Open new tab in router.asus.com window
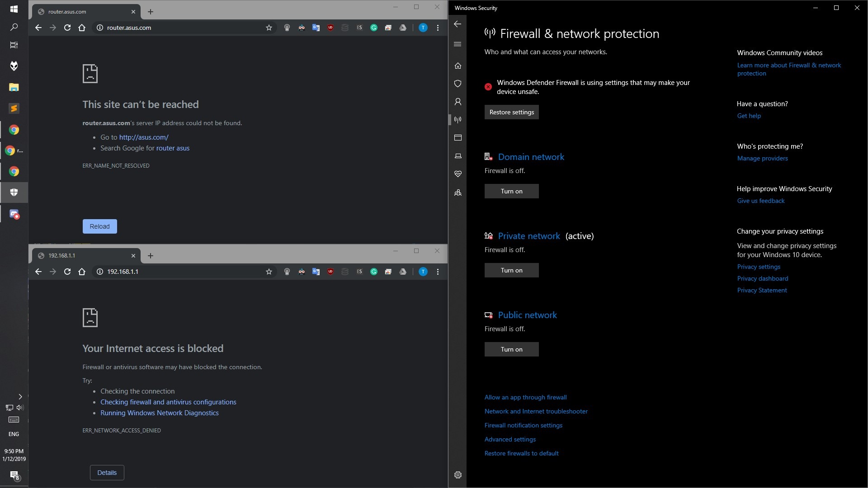This screenshot has width=868, height=488. [151, 12]
